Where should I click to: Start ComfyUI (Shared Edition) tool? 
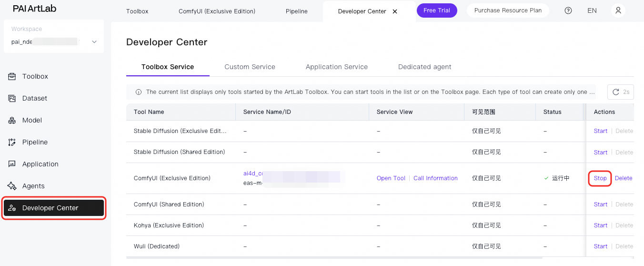[x=600, y=205]
